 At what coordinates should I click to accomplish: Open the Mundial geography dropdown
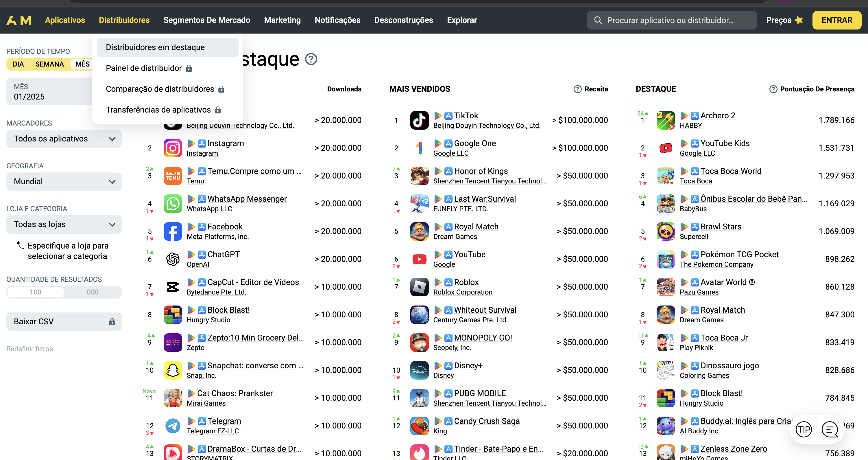64,182
